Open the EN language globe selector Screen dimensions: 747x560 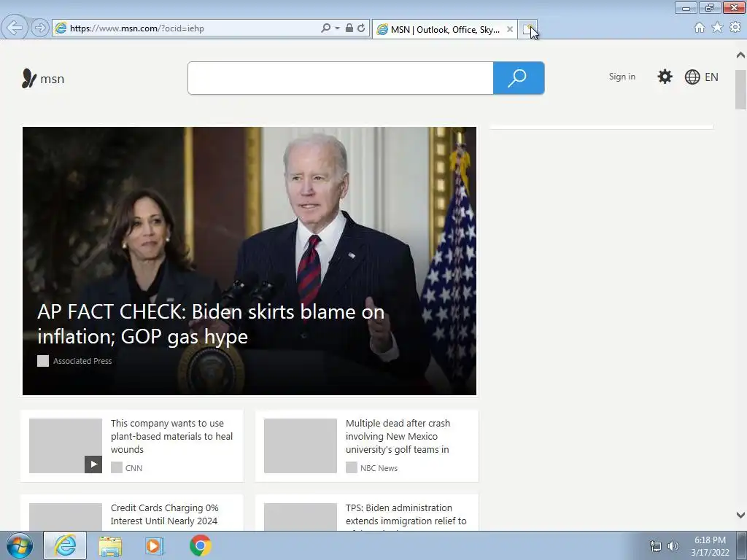[701, 77]
